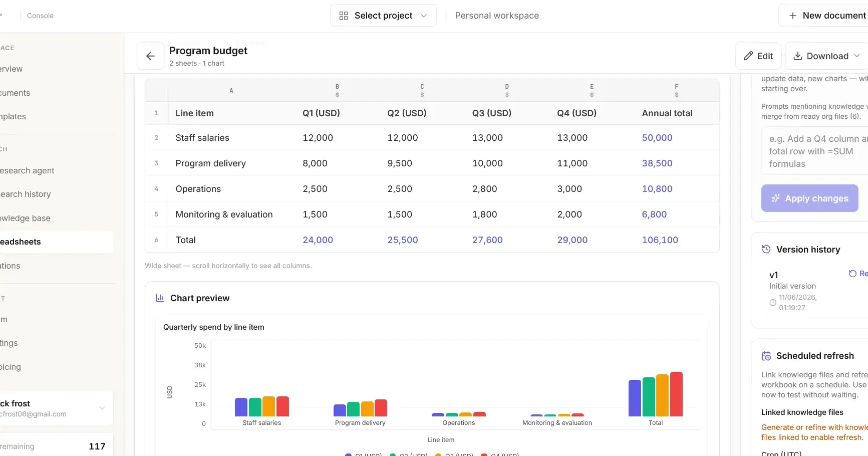Click the Edit pencil button
This screenshot has height=456, width=868.
[x=758, y=56]
